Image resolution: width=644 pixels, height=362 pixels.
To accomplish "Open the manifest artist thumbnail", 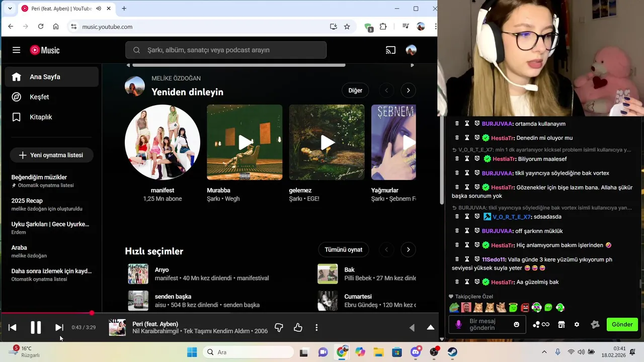I will pyautogui.click(x=163, y=142).
